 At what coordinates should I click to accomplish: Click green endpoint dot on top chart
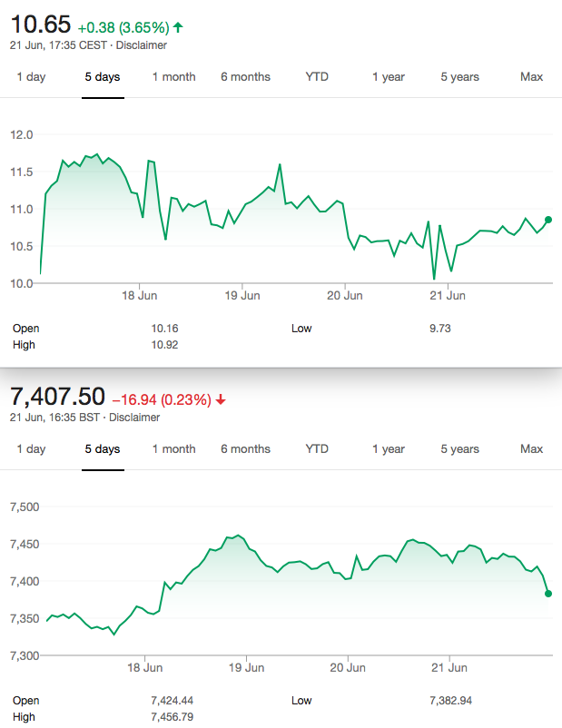click(x=548, y=220)
